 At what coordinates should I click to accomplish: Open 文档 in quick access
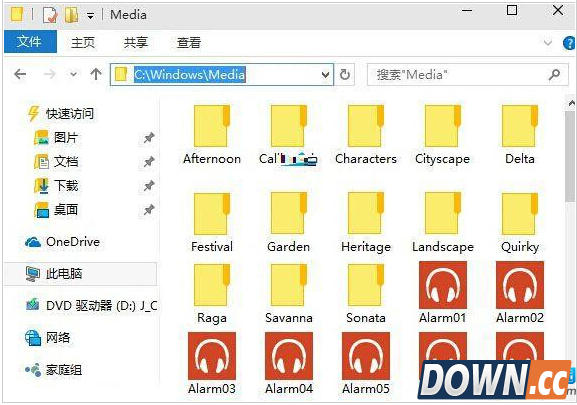pos(56,161)
